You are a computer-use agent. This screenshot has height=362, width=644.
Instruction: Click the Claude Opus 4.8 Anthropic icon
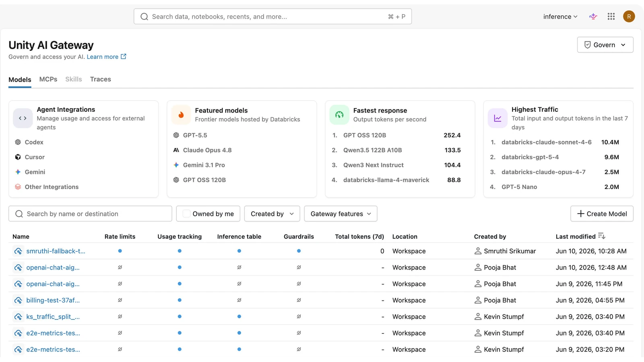click(x=176, y=150)
